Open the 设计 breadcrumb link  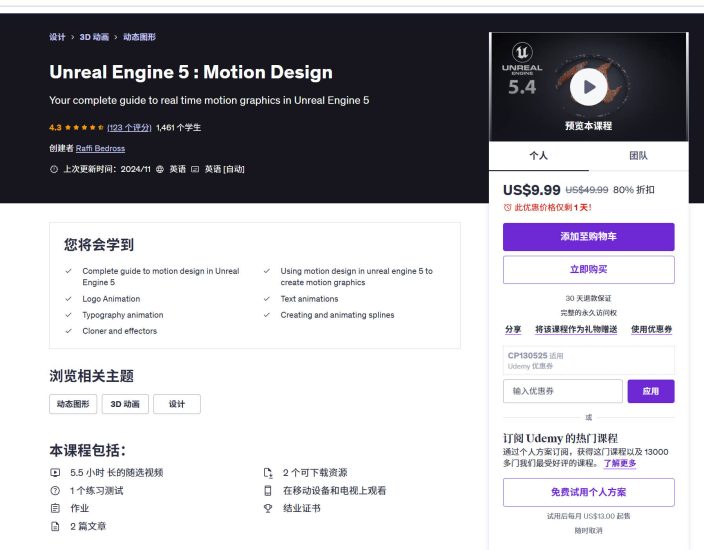point(57,37)
